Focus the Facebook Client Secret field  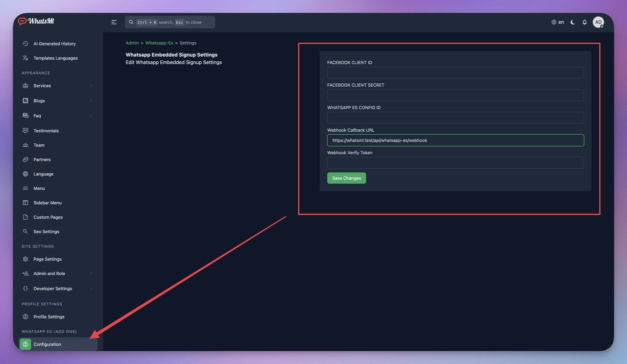click(x=456, y=95)
